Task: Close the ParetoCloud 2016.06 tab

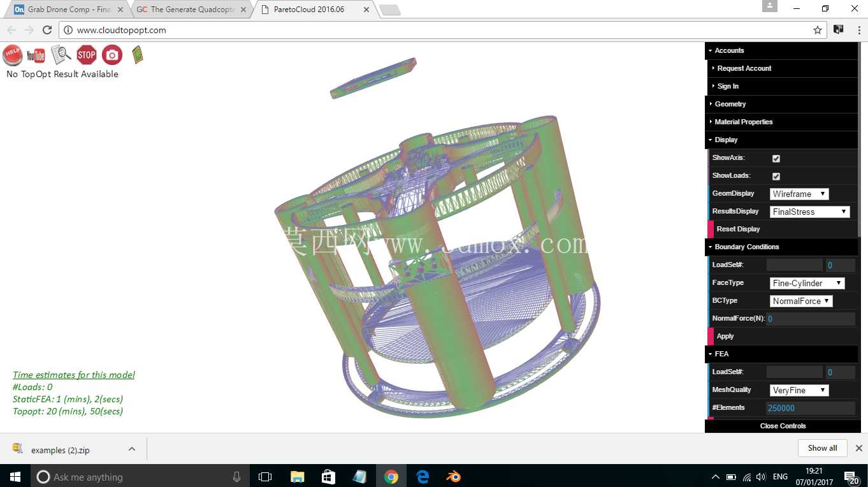Action: point(366,10)
